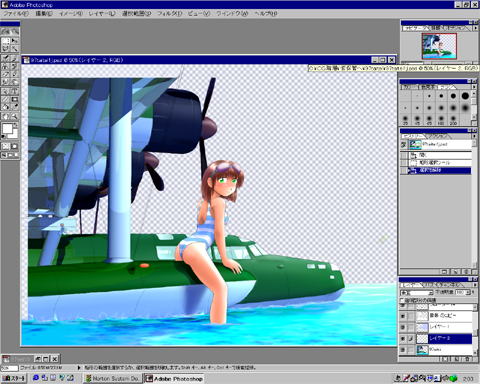This screenshot has height=384, width=480.
Task: Select the Blur tool
Action: tap(6, 82)
